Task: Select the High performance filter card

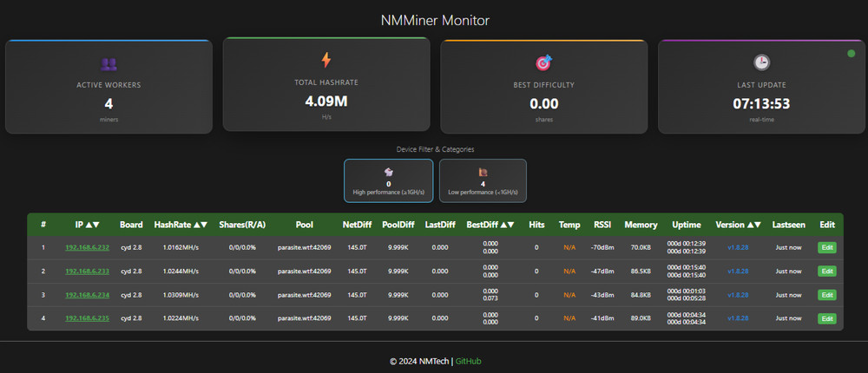Action: pos(389,181)
